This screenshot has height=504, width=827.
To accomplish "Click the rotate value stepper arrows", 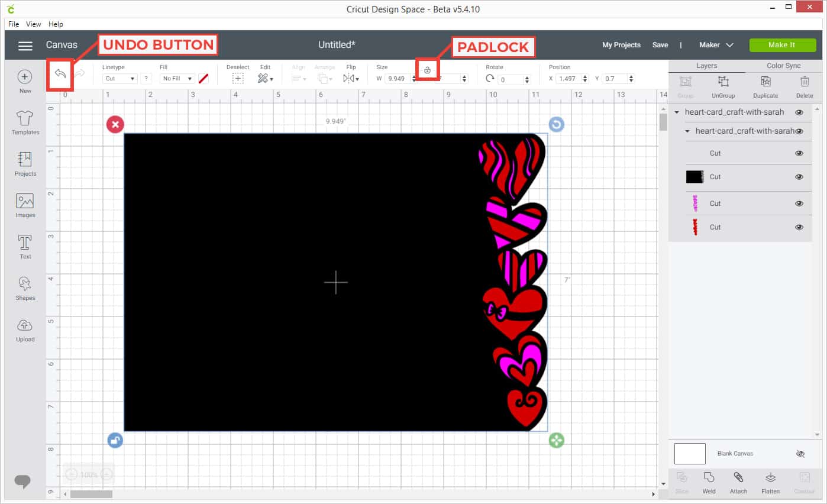I will click(526, 79).
